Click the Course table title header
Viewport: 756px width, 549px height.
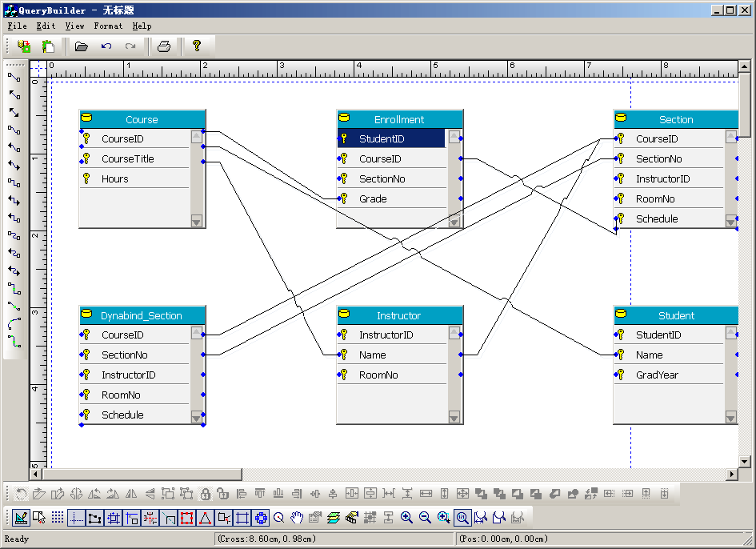142,119
